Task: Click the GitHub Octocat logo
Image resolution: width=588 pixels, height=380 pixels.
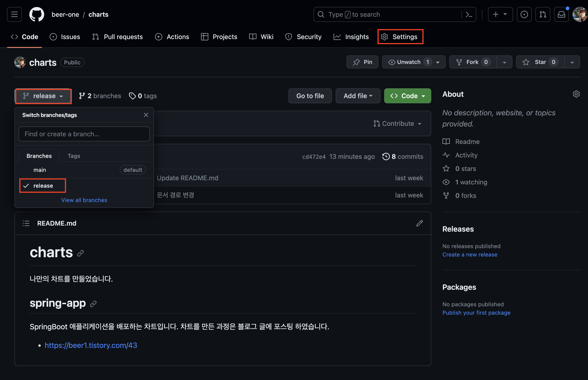Action: 37,15
